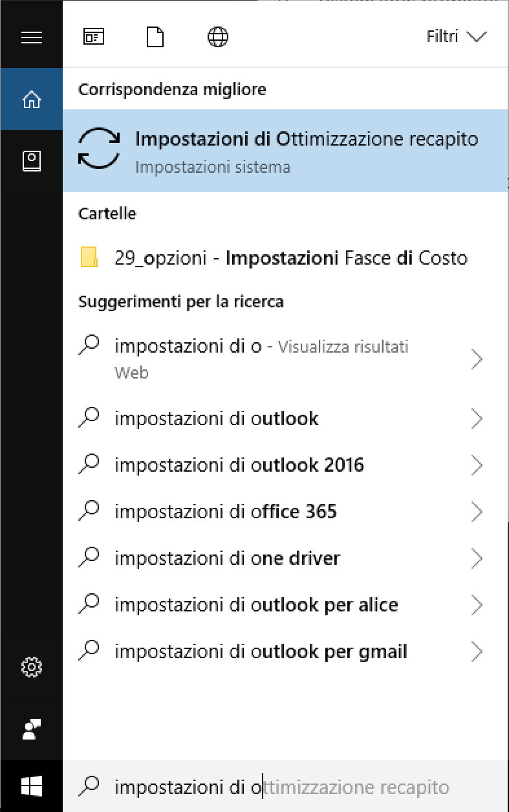Click the Feedback person icon
Image resolution: width=509 pixels, height=812 pixels.
tap(31, 729)
